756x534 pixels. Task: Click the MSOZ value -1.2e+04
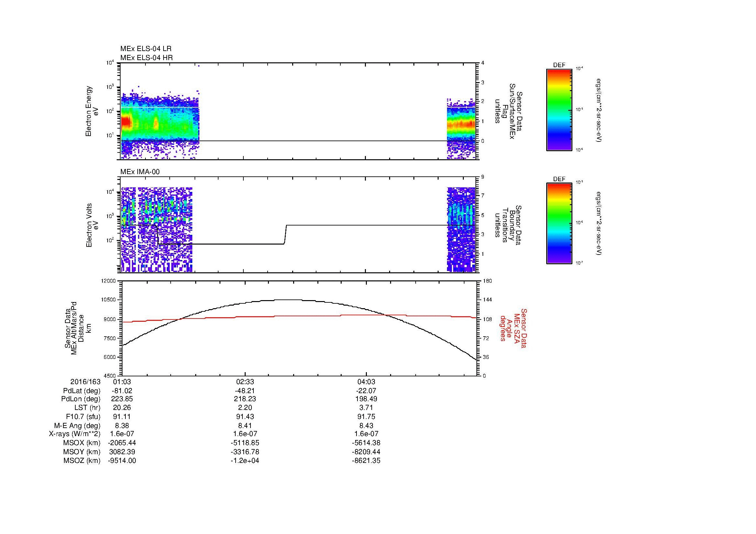[245, 461]
